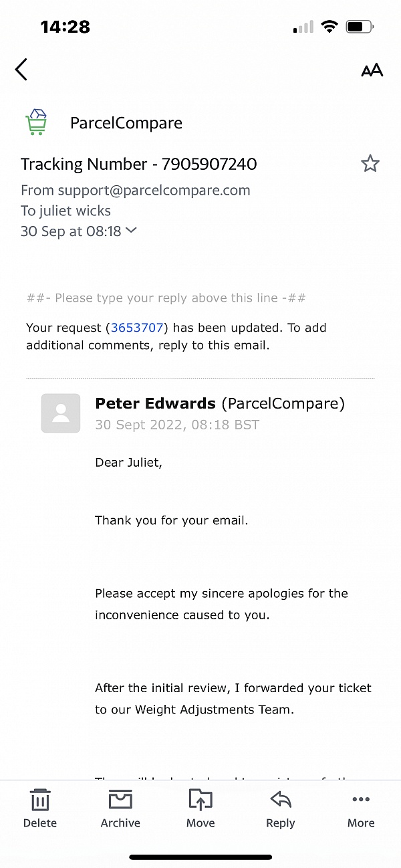Viewport: 401px width, 868px height.
Task: Tap the Reply label below the arrow
Action: (x=280, y=823)
